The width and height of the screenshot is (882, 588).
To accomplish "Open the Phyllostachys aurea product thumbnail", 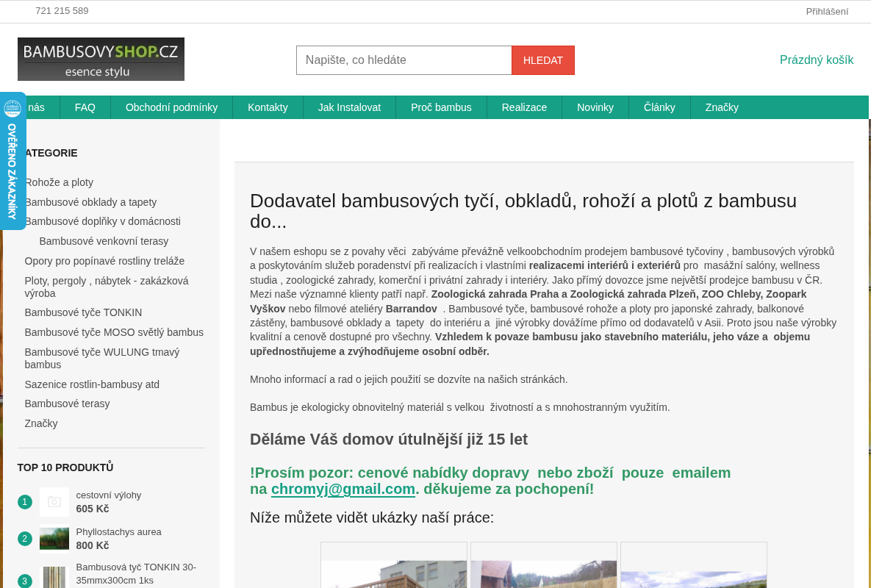I will (54, 538).
